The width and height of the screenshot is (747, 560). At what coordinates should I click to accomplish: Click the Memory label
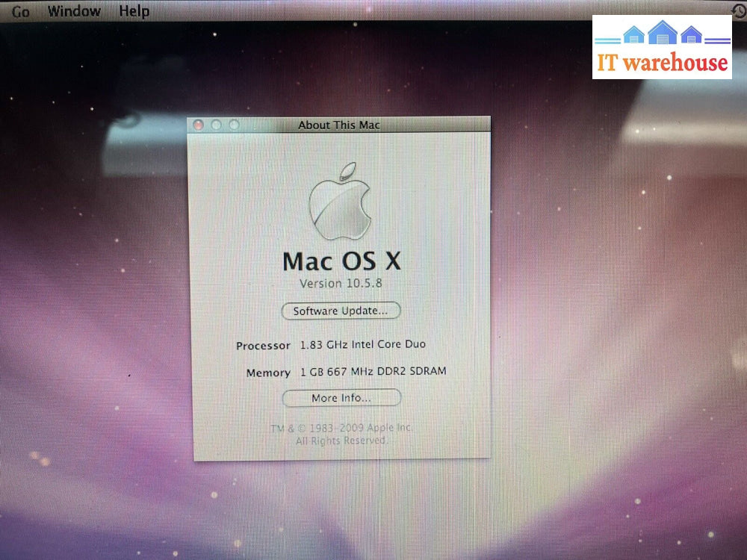click(x=268, y=373)
